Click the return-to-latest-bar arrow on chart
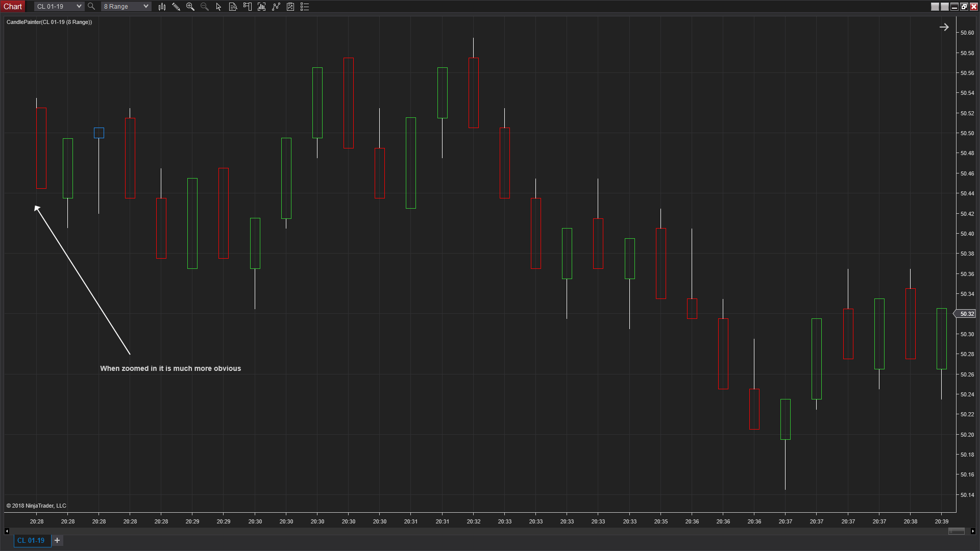The height and width of the screenshot is (551, 980). [x=944, y=28]
